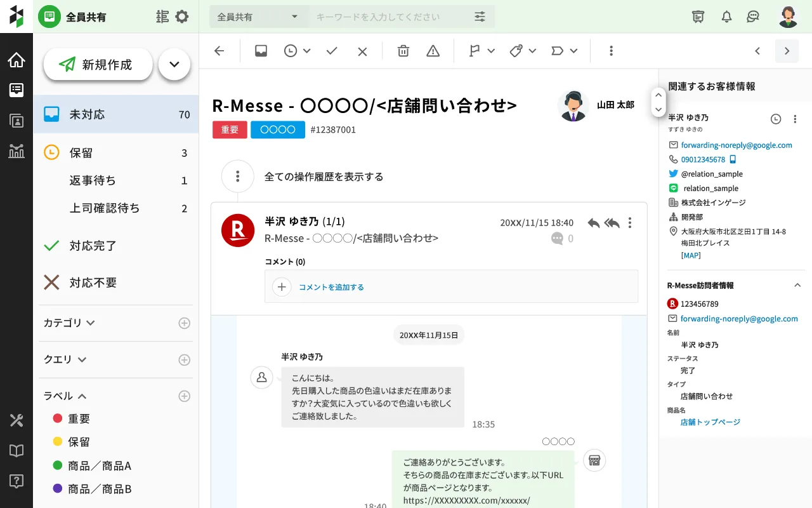This screenshot has height=508, width=812.
Task: Open search filter options icon
Action: (x=480, y=17)
